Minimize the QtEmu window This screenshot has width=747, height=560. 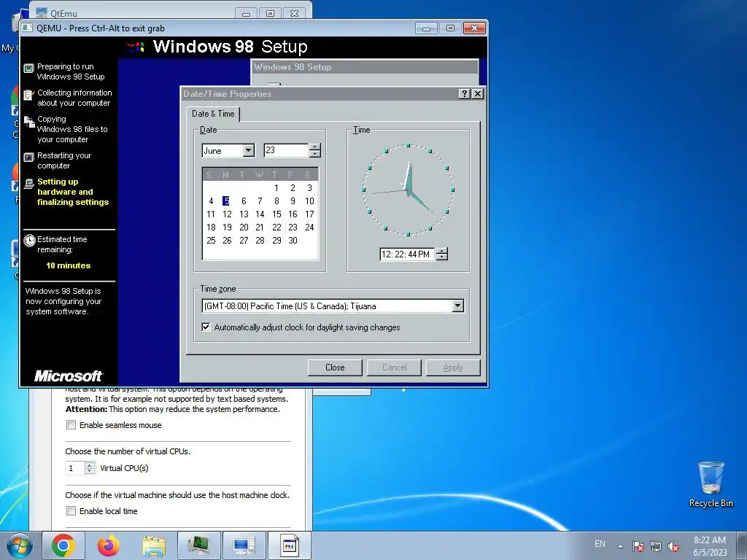[x=246, y=13]
